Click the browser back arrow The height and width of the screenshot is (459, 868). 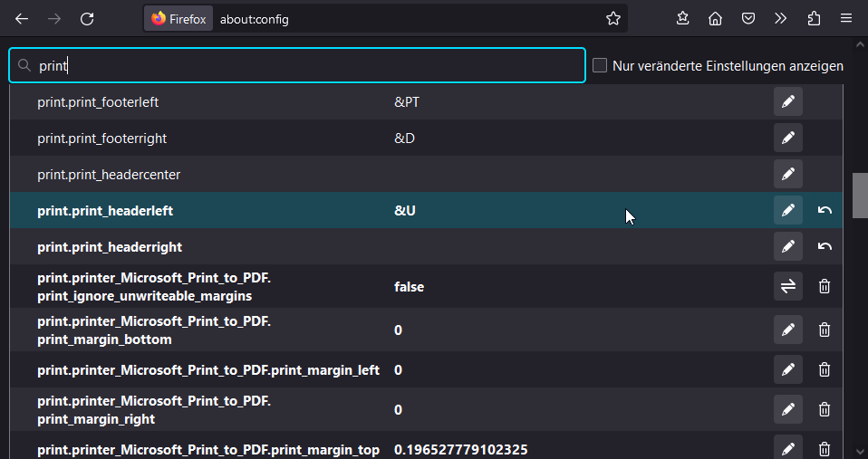pos(22,18)
